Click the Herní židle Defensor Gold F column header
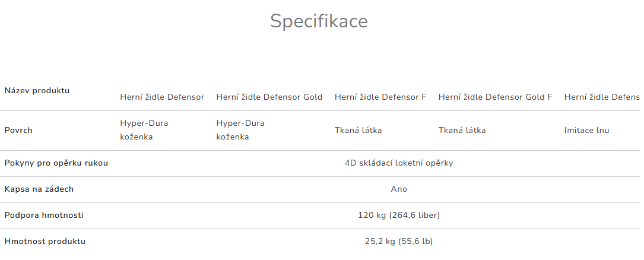Viewport: 644px width, 260px height. (x=495, y=97)
